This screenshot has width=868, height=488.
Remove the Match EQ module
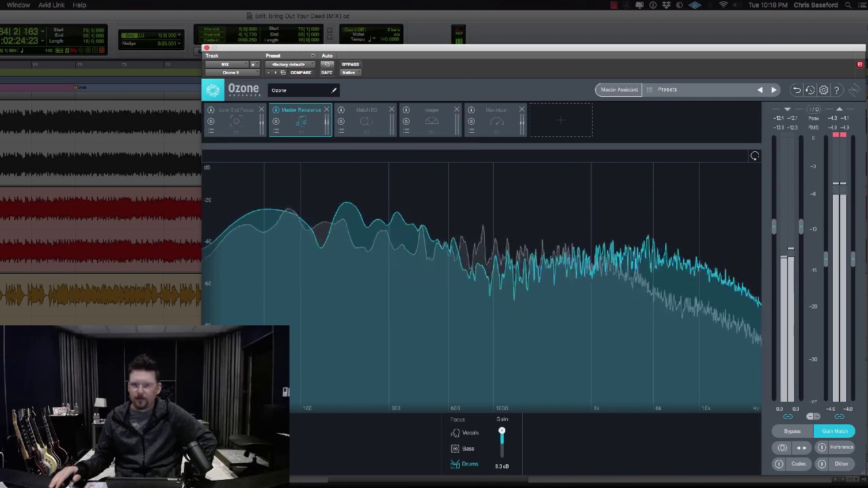(391, 110)
